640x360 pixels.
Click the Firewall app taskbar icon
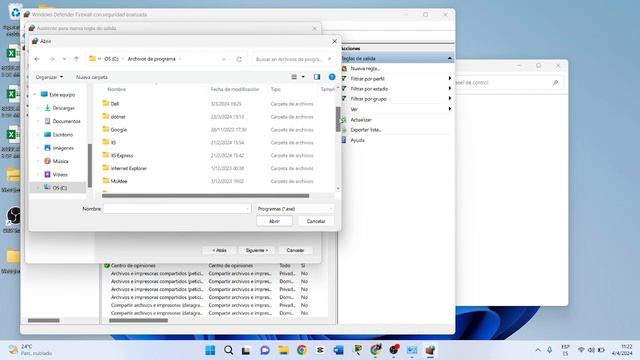[x=430, y=350]
